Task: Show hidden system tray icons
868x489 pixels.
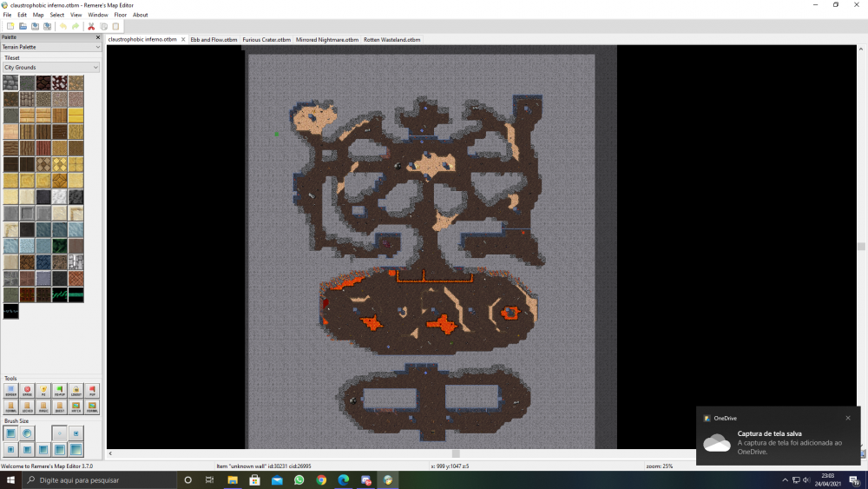Action: point(785,480)
